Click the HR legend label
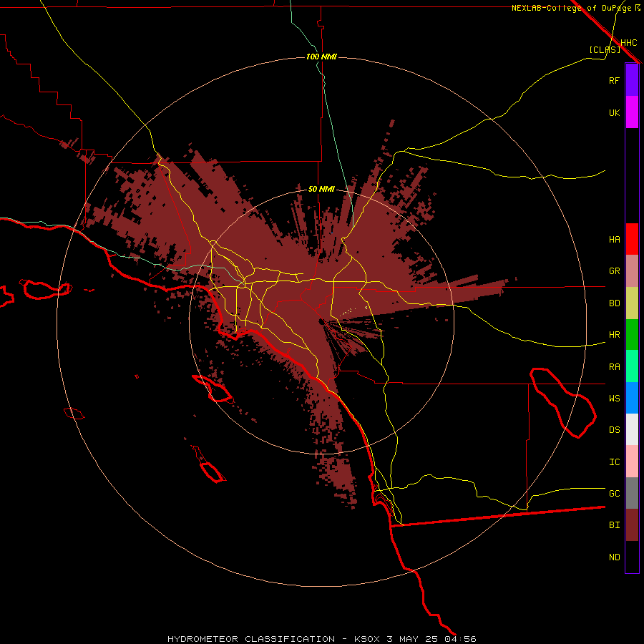Viewport: 644px width, 644px height. 615,335
